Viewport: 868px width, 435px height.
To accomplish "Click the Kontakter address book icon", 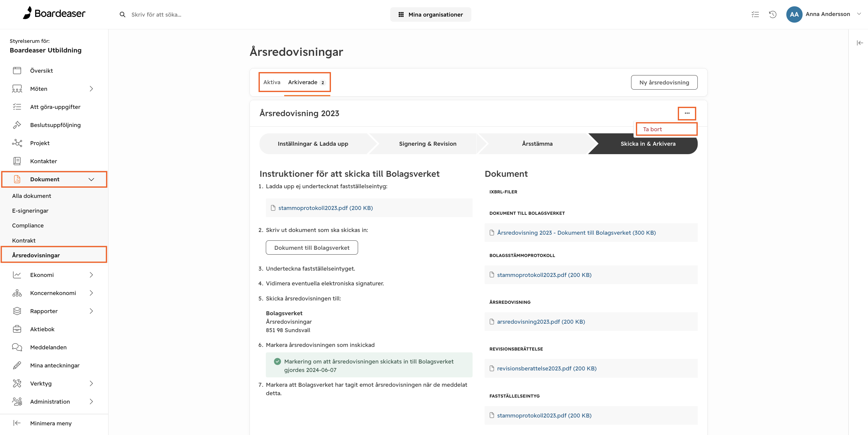I will (x=17, y=161).
